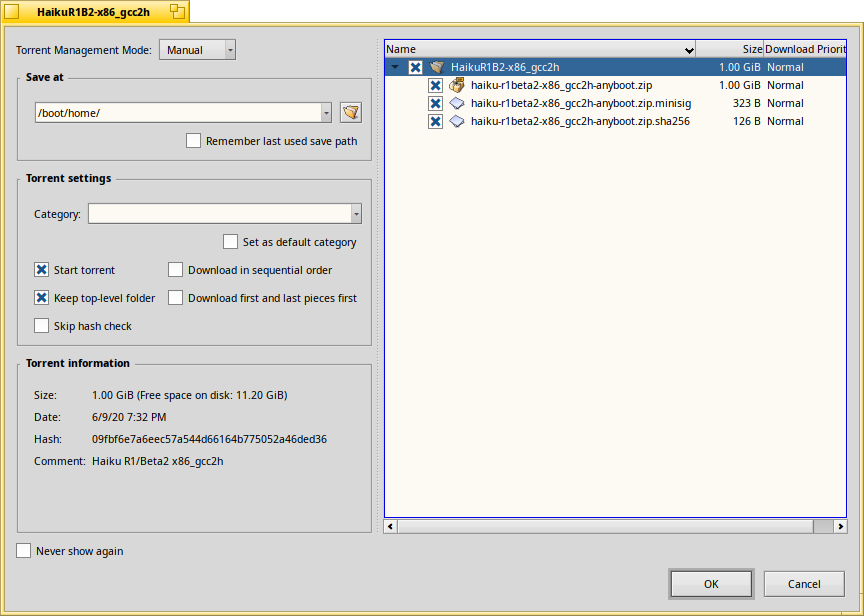This screenshot has height=616, width=864.
Task: Uncheck the HaikuR1B2-x86_gcc2h folder checkbox
Action: click(x=415, y=67)
